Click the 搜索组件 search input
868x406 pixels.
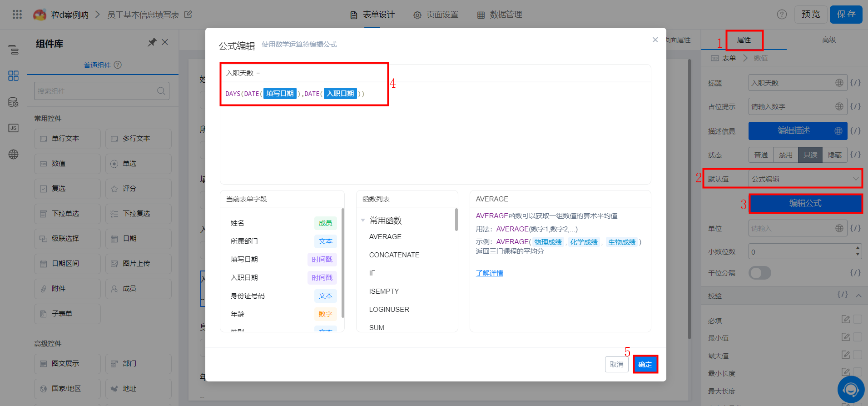coord(102,91)
